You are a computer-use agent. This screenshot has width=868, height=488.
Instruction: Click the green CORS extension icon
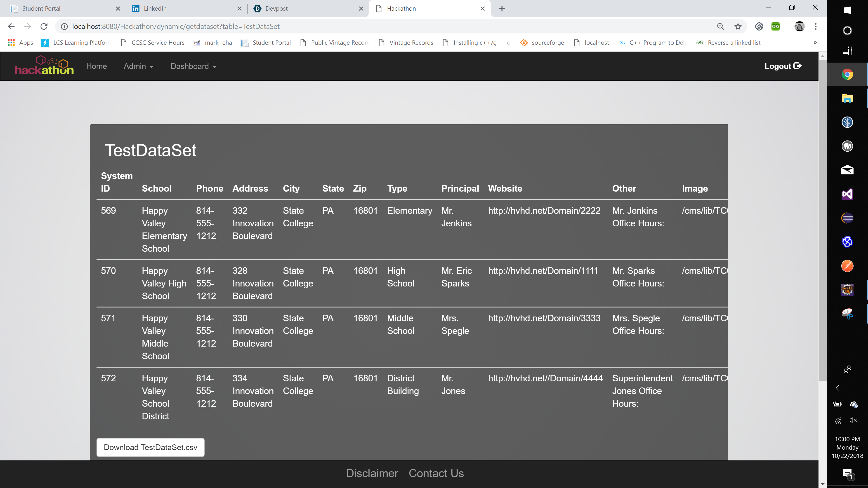(x=776, y=26)
